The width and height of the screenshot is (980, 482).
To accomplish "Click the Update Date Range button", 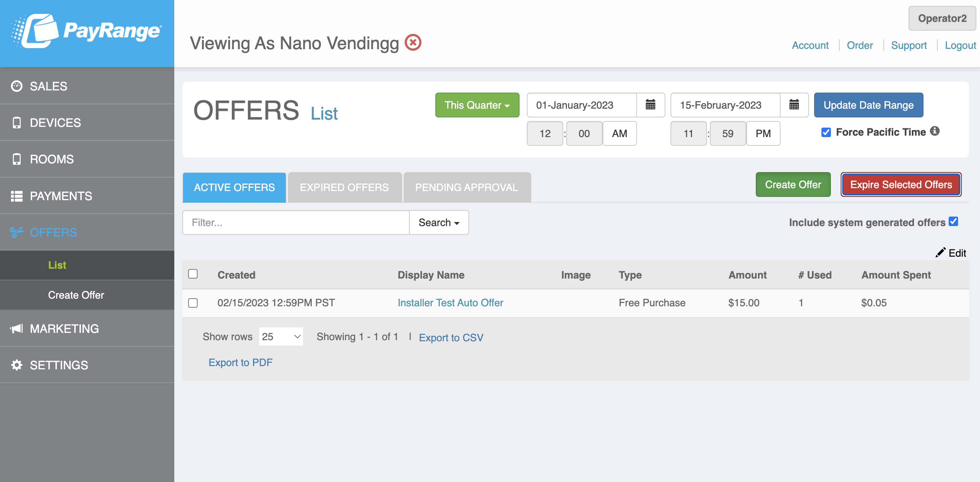I will click(x=868, y=105).
